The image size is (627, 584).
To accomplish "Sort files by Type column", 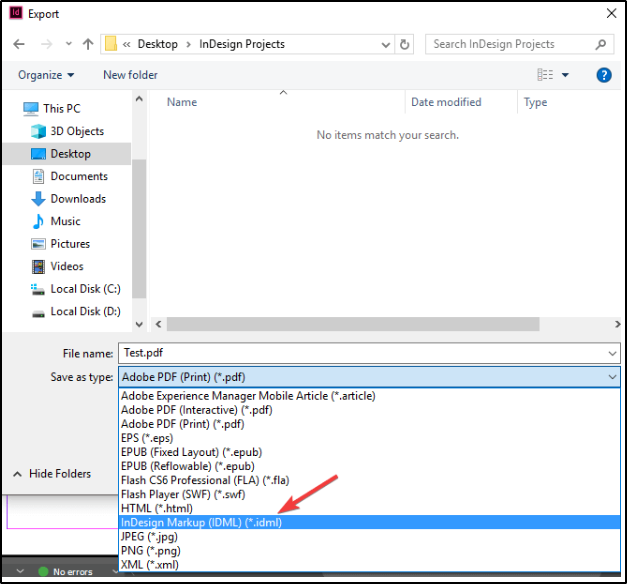I will coord(535,102).
